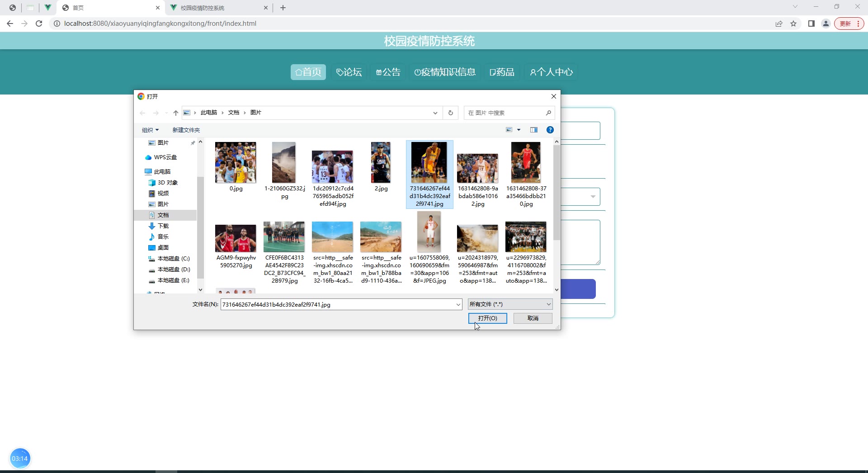
Task: Select 文档 in the sidebar tree
Action: 165,215
